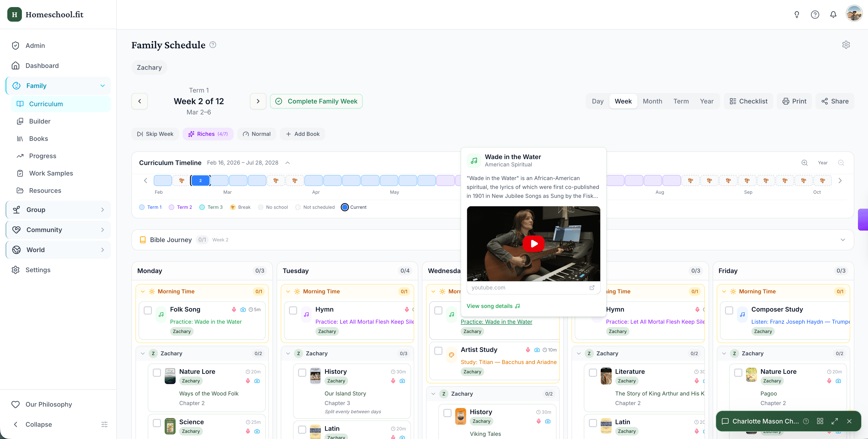
Task: Check the Folk Song checkbox
Action: [148, 310]
